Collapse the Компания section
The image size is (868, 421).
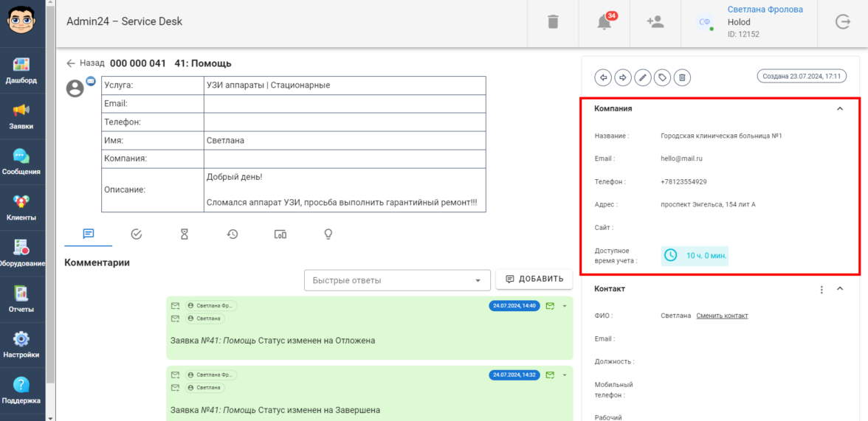839,108
